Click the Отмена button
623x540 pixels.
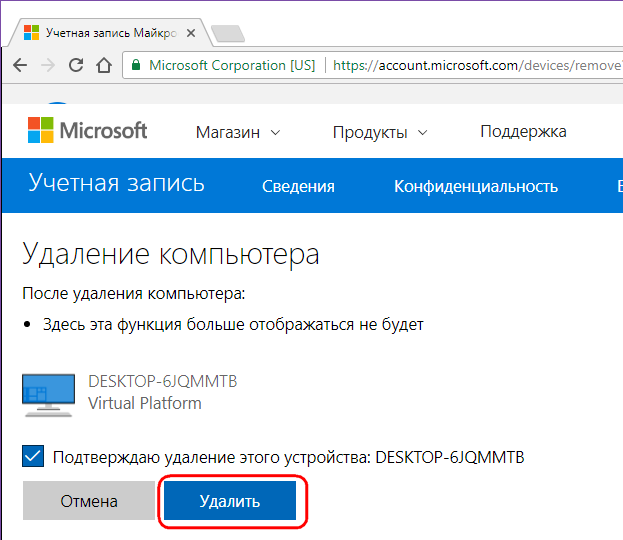[x=89, y=501]
